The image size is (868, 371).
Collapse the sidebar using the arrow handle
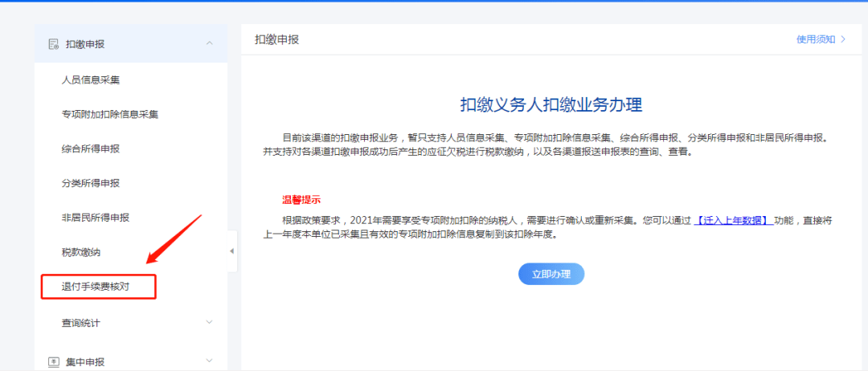(232, 251)
